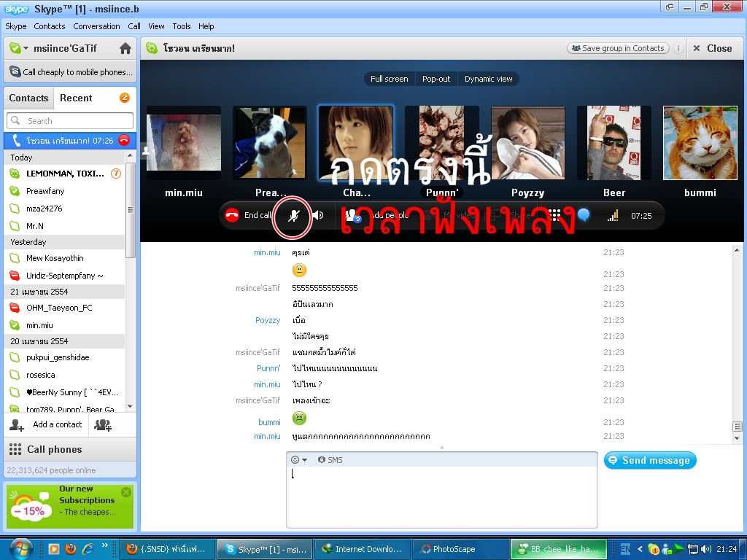The height and width of the screenshot is (560, 747).
Task: Open the Contacts menu
Action: [49, 26]
